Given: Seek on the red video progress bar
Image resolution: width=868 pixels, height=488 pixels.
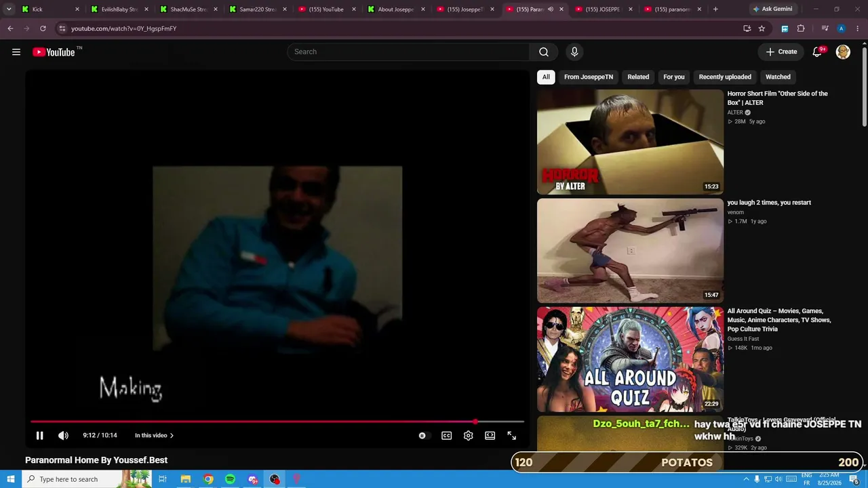Looking at the screenshot, I should coord(277,422).
